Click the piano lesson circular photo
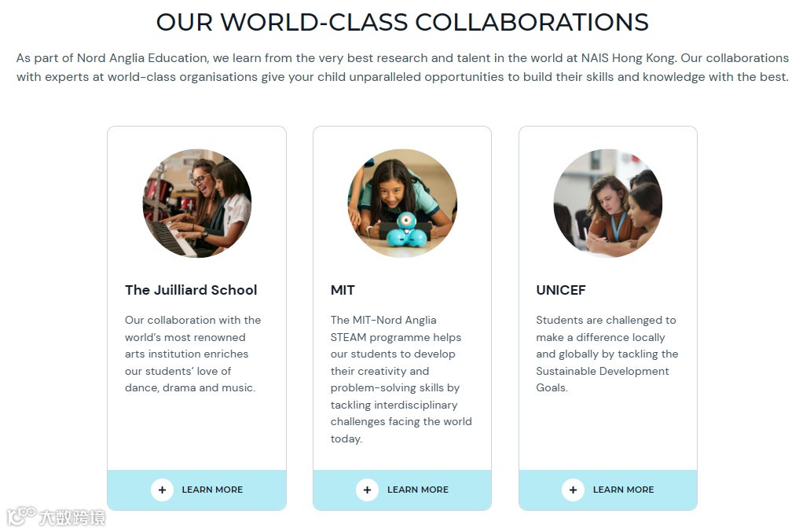 (x=197, y=204)
